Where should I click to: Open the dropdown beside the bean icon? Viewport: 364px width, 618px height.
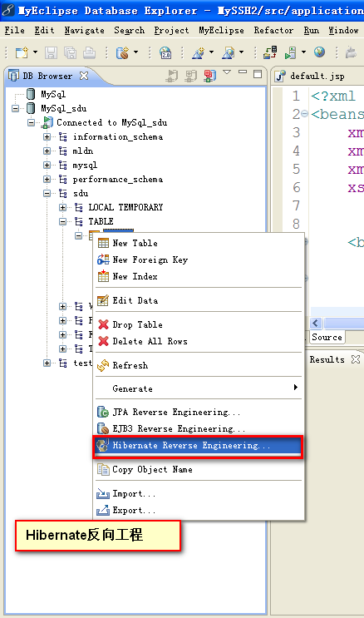click(136, 52)
